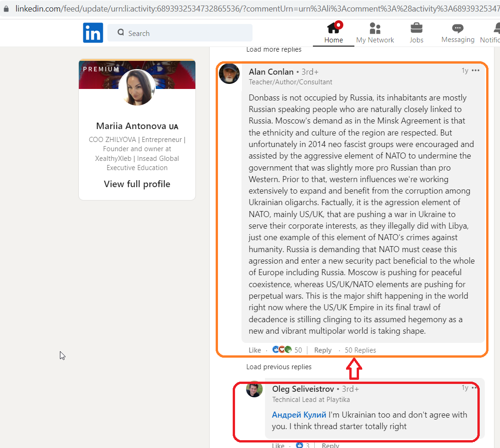This screenshot has height=448, width=500.
Task: Focus the LinkedIn Search field
Action: point(180,33)
